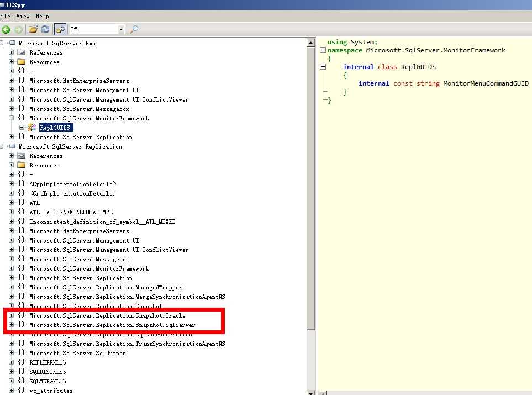
Task: Expand the REPLERRXLib namespace
Action: (x=11, y=362)
